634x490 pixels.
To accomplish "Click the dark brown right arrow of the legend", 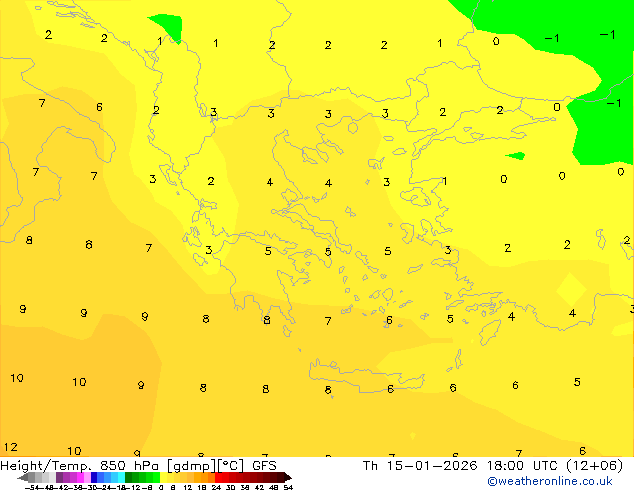I will (x=288, y=477).
